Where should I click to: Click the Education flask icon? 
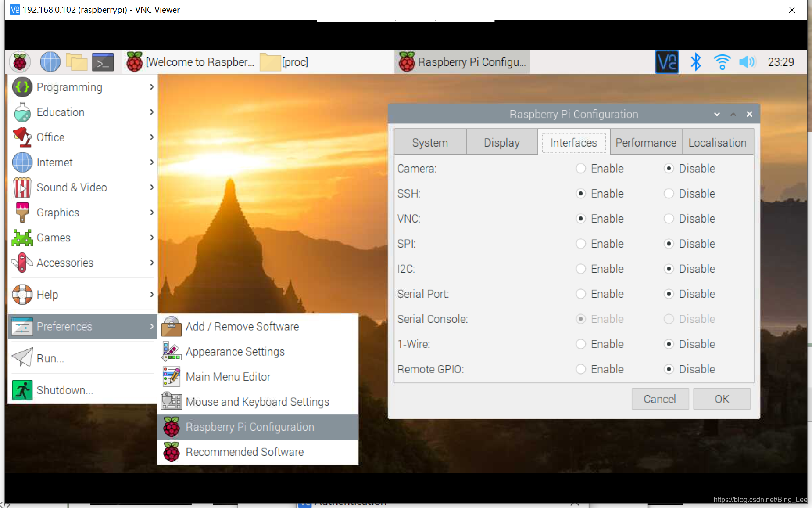(x=22, y=112)
